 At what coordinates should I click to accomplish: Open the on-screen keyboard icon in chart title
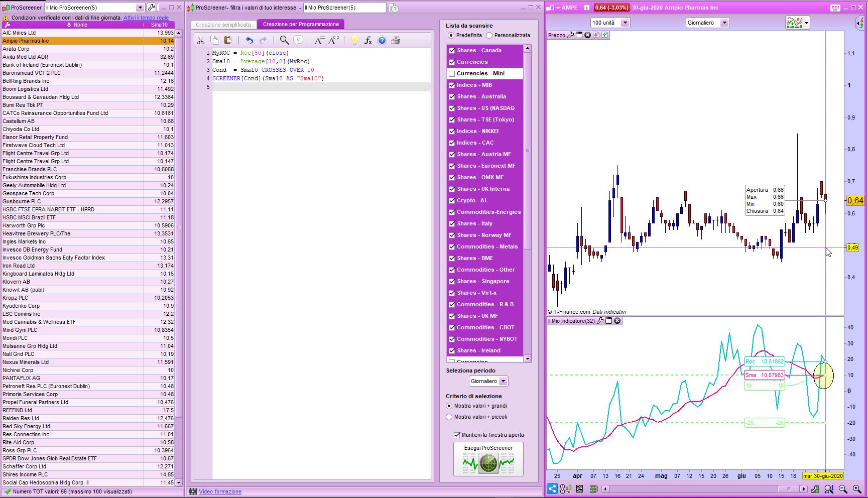coord(835,8)
